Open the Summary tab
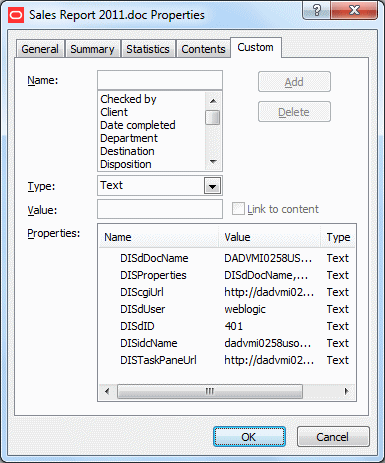 click(92, 49)
